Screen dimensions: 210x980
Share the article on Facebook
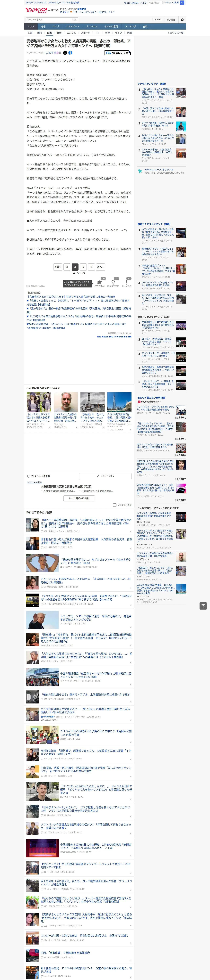coord(70,53)
